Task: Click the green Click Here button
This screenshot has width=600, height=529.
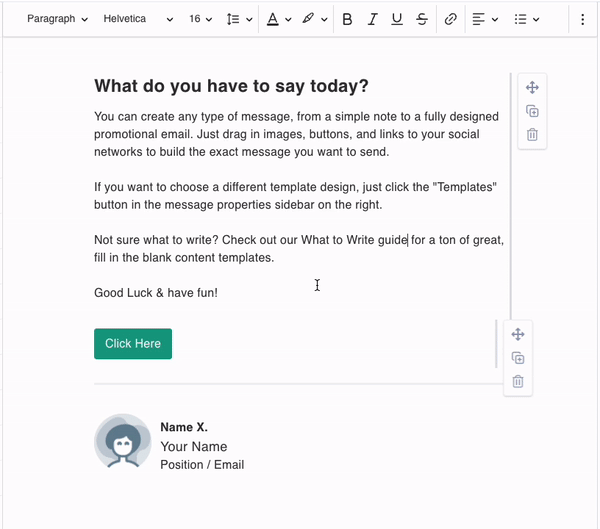Action: [x=133, y=344]
